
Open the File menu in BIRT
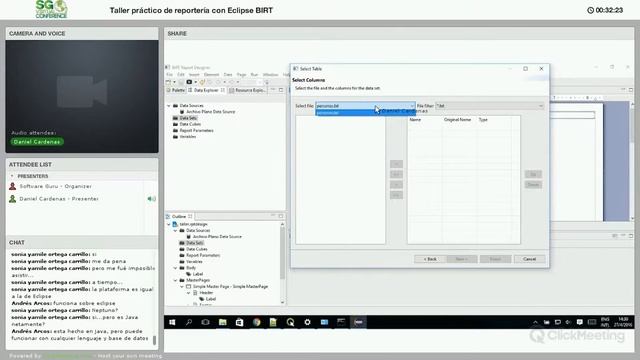[169, 75]
